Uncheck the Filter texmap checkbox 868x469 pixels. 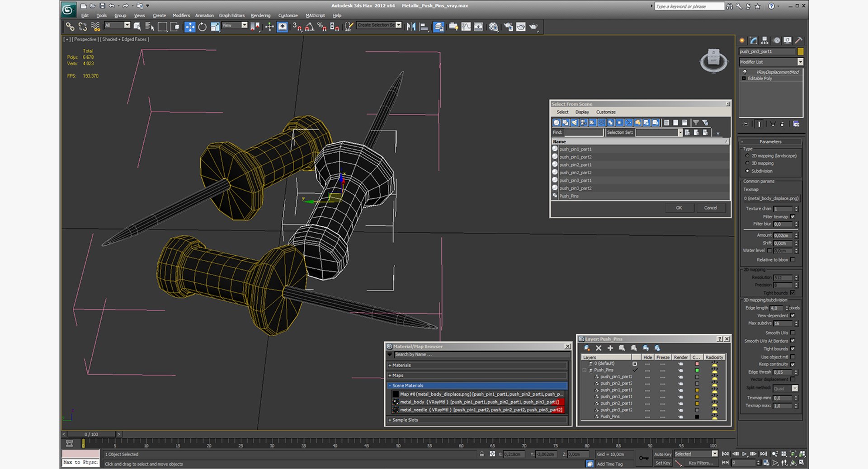[x=793, y=216]
